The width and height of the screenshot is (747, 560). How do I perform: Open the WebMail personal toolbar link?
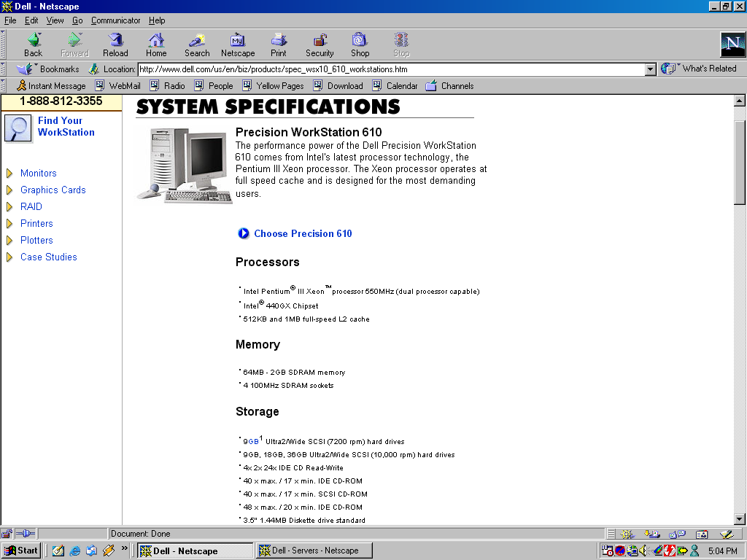tap(117, 86)
